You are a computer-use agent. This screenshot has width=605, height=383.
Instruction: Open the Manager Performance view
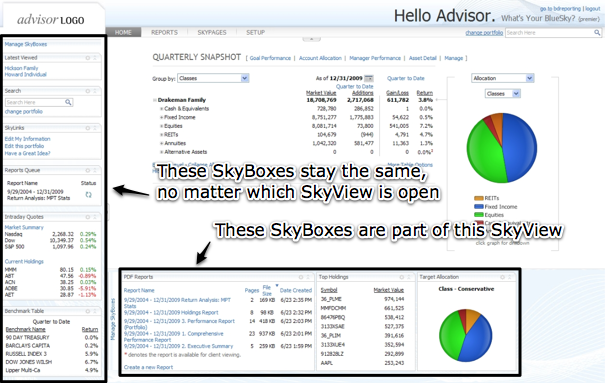coord(375,58)
